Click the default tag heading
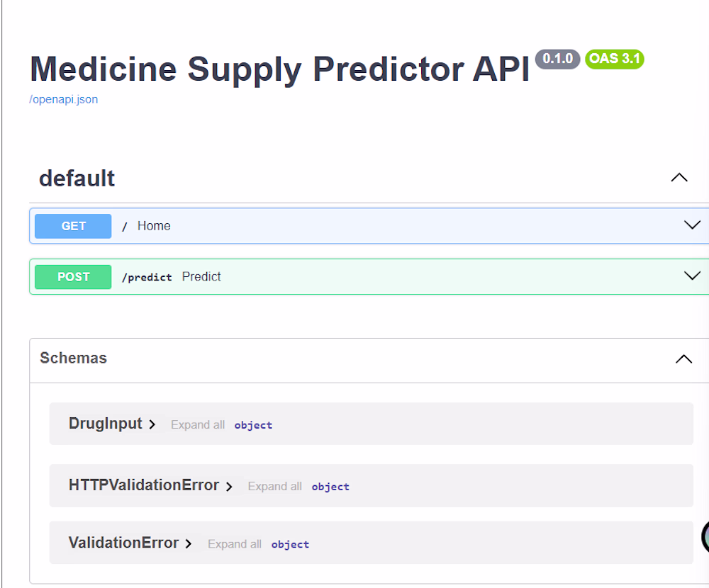 [77, 178]
